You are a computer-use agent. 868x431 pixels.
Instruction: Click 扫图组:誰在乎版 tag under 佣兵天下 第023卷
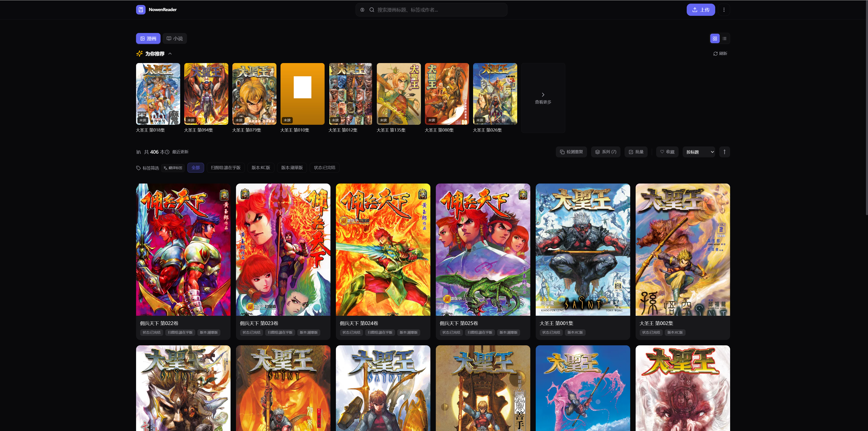[280, 333]
